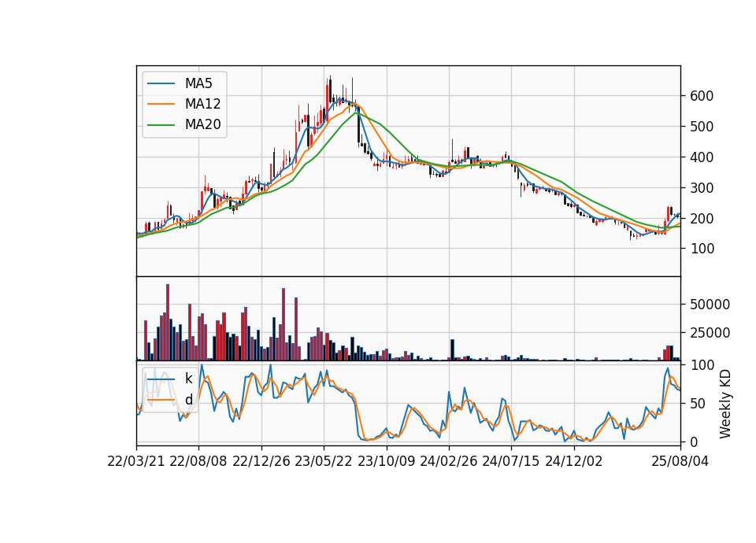The width and height of the screenshot is (756, 543).
Task: Click the 22/08/08 date tick label
Action: click(198, 461)
